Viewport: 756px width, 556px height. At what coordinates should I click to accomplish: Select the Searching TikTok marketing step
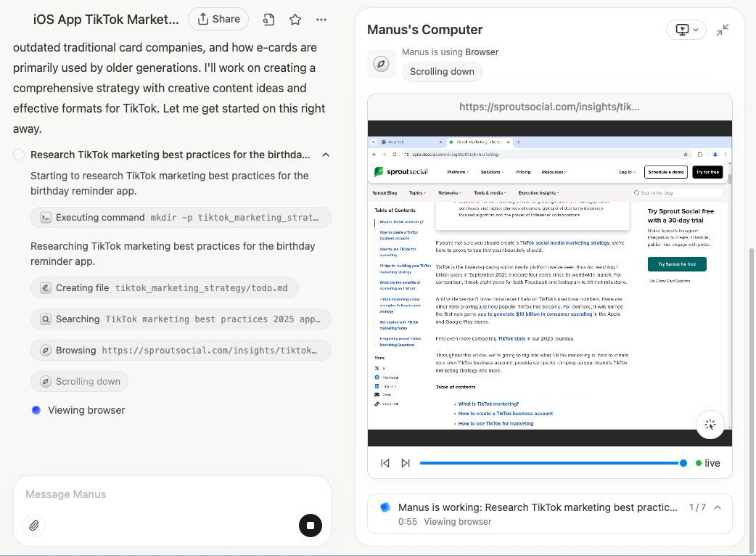pos(181,319)
